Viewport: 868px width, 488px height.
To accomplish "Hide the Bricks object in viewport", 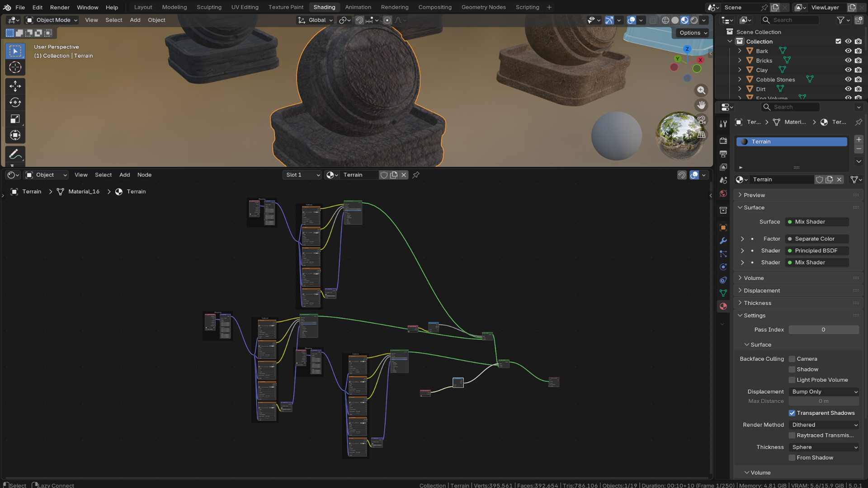I will [848, 61].
